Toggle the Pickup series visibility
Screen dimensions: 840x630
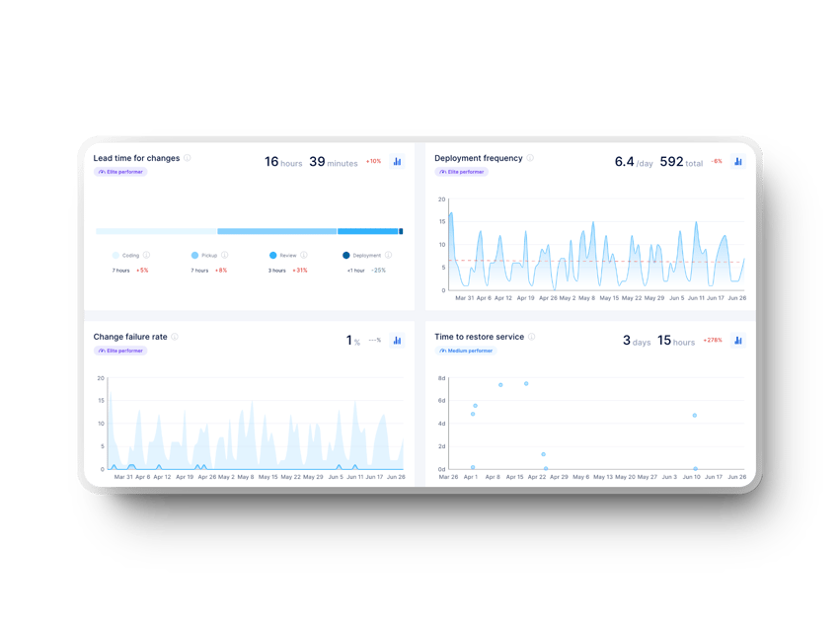click(194, 255)
